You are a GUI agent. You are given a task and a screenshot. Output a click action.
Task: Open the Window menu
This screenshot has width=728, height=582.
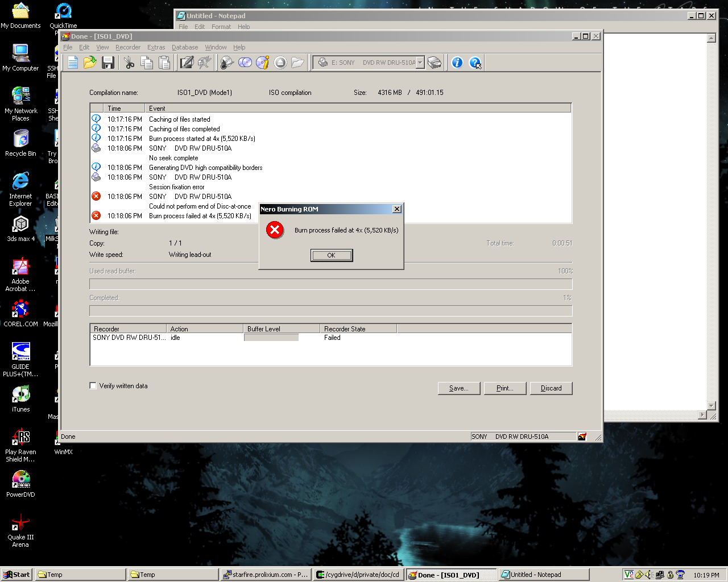click(x=216, y=47)
